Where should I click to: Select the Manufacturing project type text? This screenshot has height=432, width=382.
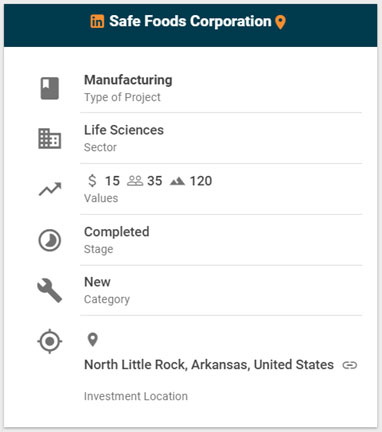[x=128, y=80]
